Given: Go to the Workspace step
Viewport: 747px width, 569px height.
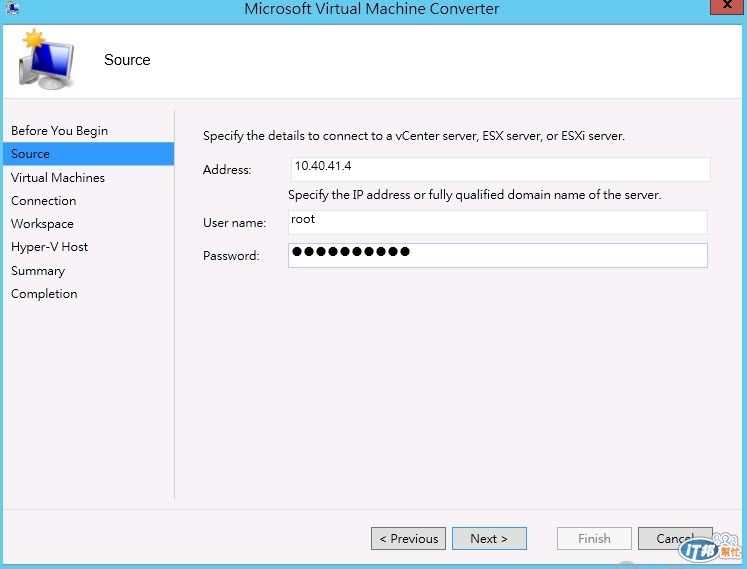Looking at the screenshot, I should 42,224.
